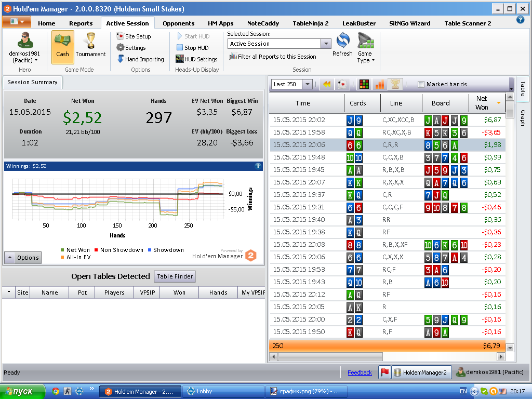Select Cash game mode icon
The image size is (532, 399).
point(62,47)
